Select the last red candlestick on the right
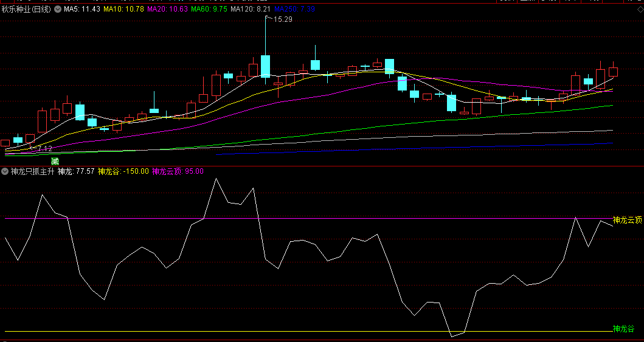Viewport: 644px width, 342px height. [x=613, y=72]
